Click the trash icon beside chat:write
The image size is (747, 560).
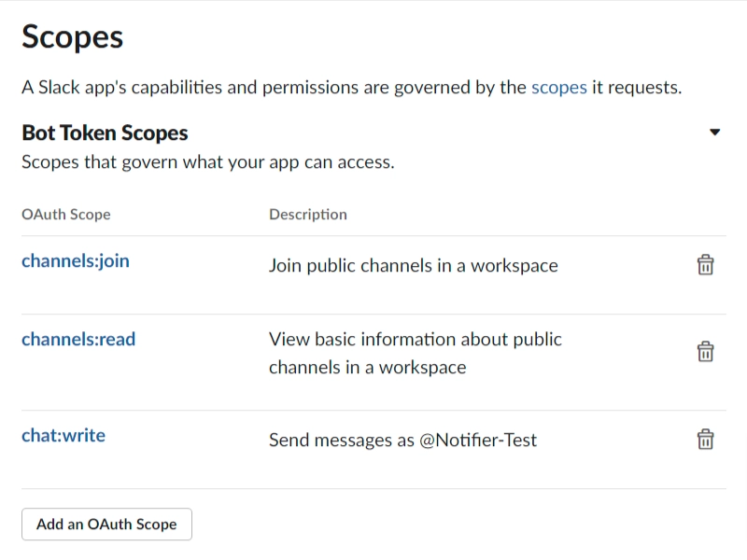(706, 440)
